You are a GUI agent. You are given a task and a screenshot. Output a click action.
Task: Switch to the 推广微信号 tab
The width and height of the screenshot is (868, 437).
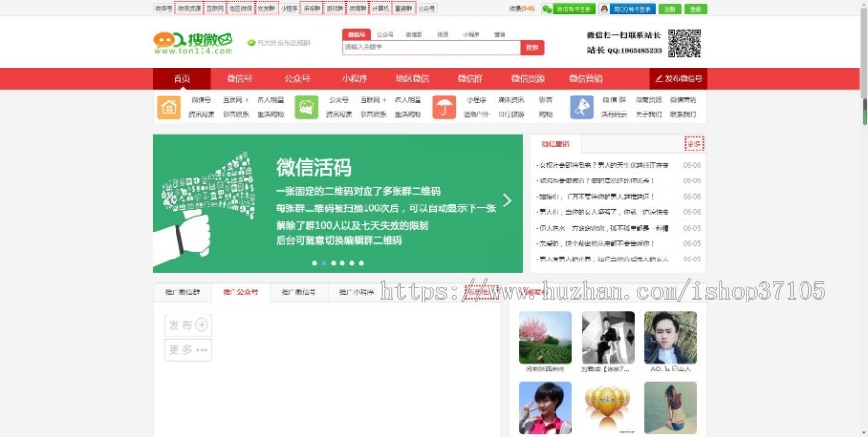coord(298,292)
